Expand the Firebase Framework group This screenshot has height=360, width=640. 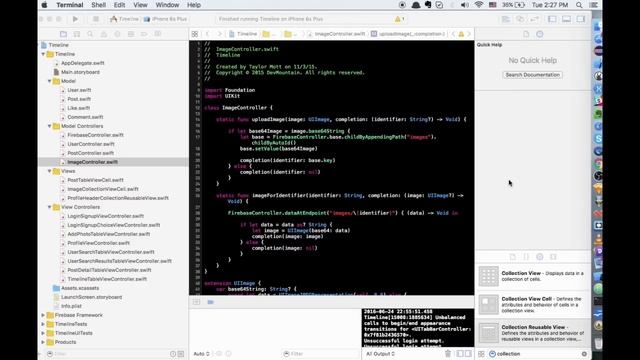[43, 315]
